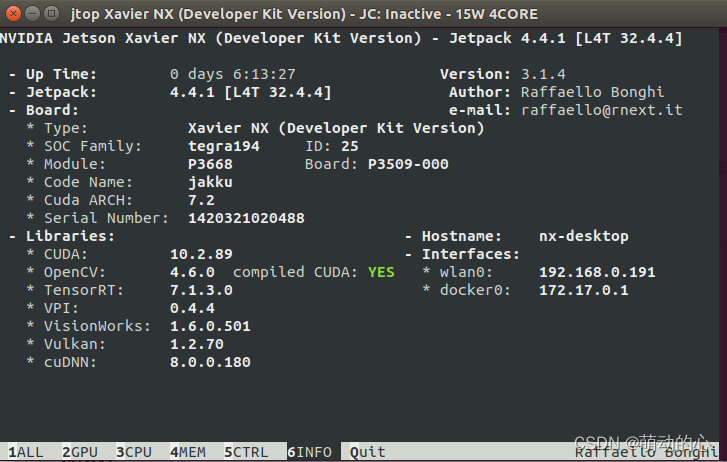Select the Vulkan version 1.2.70
727x462 pixels.
(x=197, y=344)
